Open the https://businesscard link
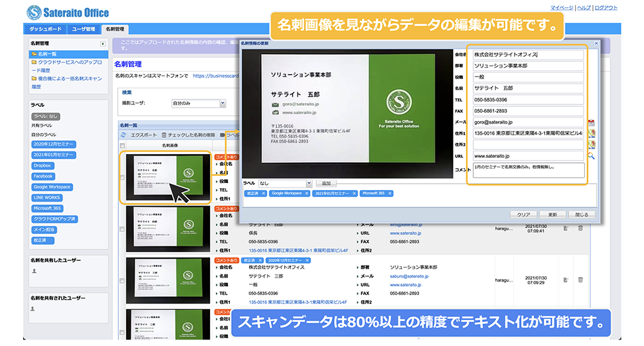The height and width of the screenshot is (346, 644). 216,76
